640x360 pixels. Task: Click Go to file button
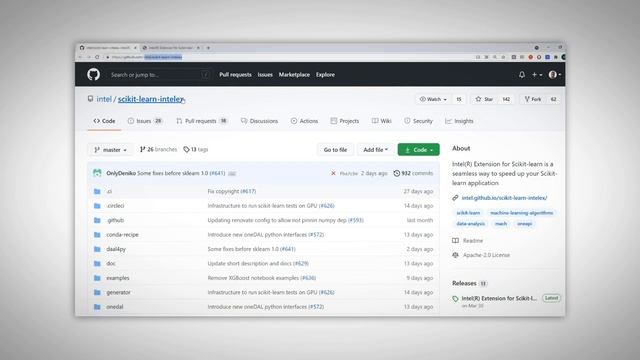pyautogui.click(x=335, y=150)
